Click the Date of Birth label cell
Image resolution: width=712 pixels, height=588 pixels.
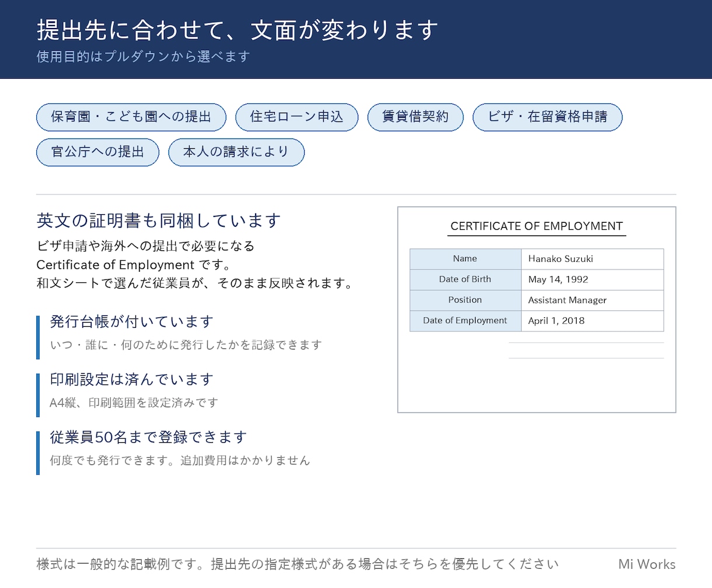465,279
